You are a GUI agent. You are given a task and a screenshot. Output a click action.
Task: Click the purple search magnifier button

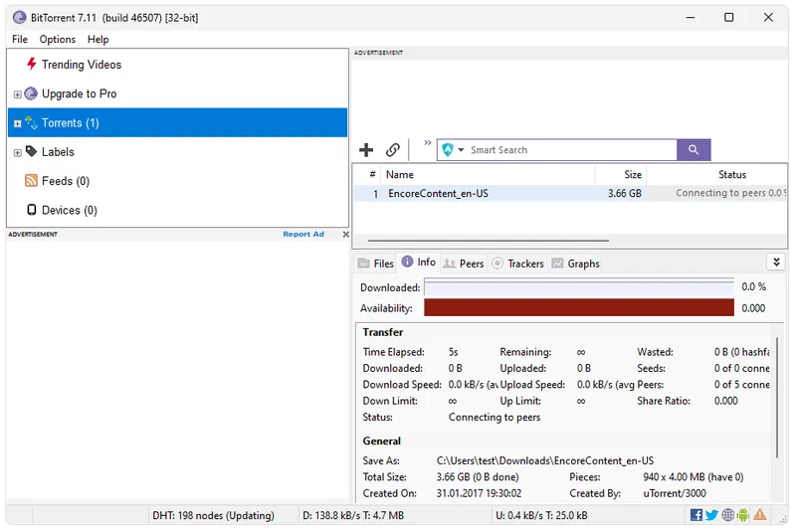tap(694, 150)
